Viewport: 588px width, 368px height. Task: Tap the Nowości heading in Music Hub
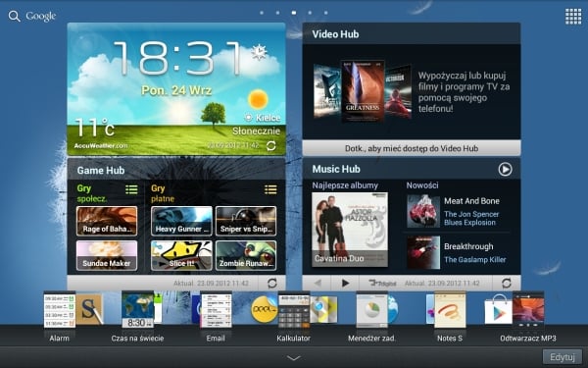tap(422, 185)
